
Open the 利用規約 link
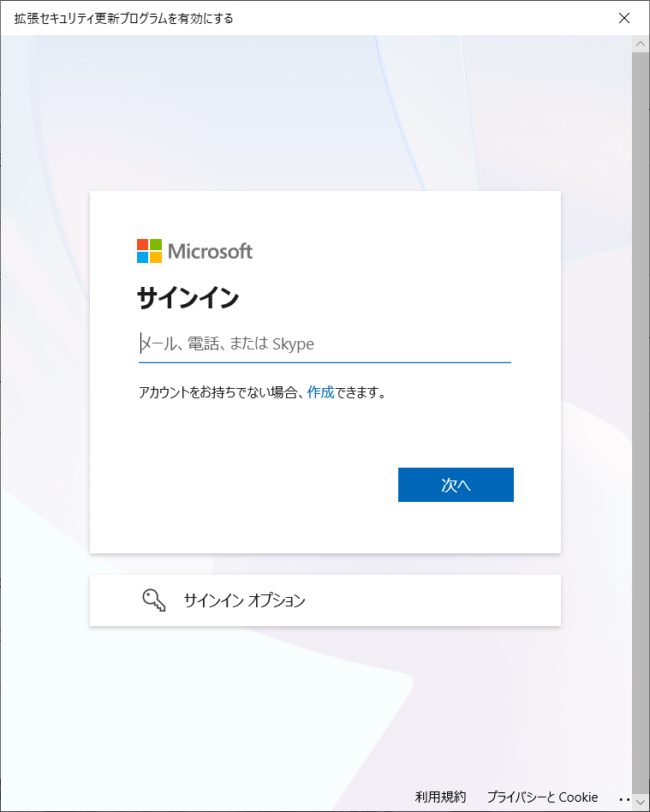[440, 797]
